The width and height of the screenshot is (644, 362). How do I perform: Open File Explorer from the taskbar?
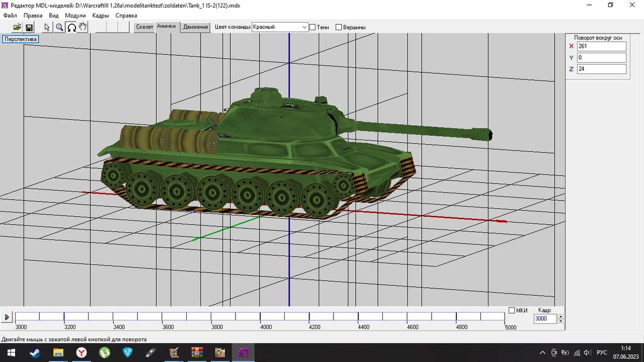pyautogui.click(x=58, y=353)
